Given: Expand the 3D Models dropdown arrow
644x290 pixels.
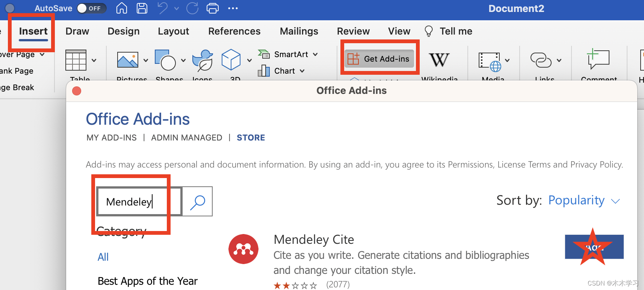Looking at the screenshot, I should 249,60.
